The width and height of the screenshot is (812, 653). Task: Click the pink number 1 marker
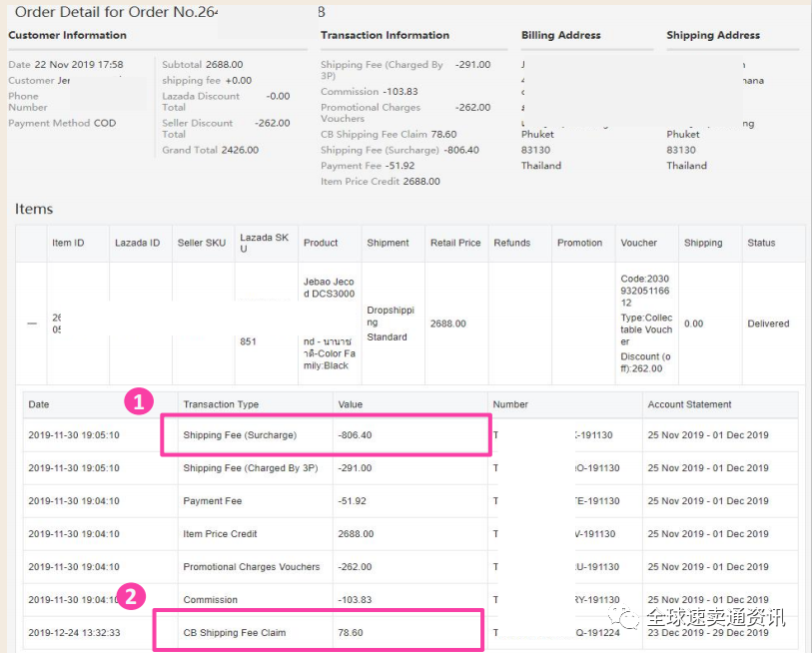(x=138, y=402)
